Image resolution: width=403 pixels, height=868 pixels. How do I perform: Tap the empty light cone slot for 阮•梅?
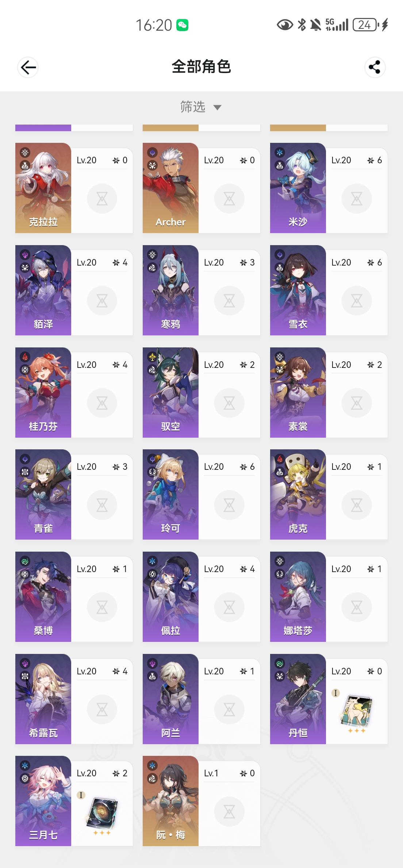click(x=229, y=812)
